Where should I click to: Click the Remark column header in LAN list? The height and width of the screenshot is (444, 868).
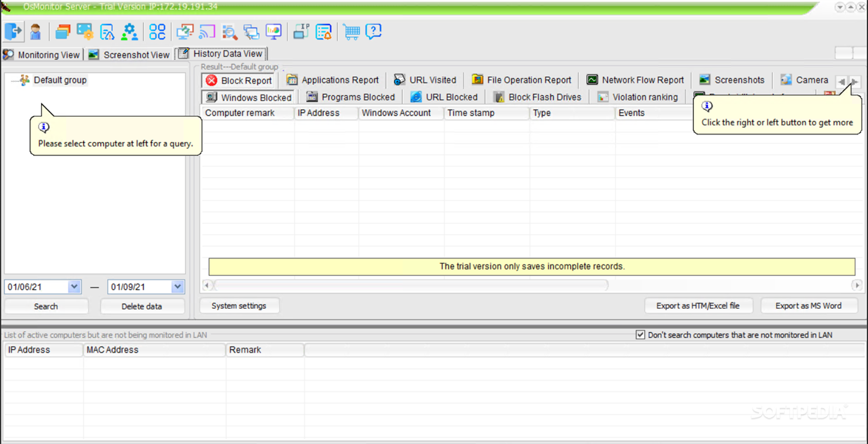[x=265, y=349]
